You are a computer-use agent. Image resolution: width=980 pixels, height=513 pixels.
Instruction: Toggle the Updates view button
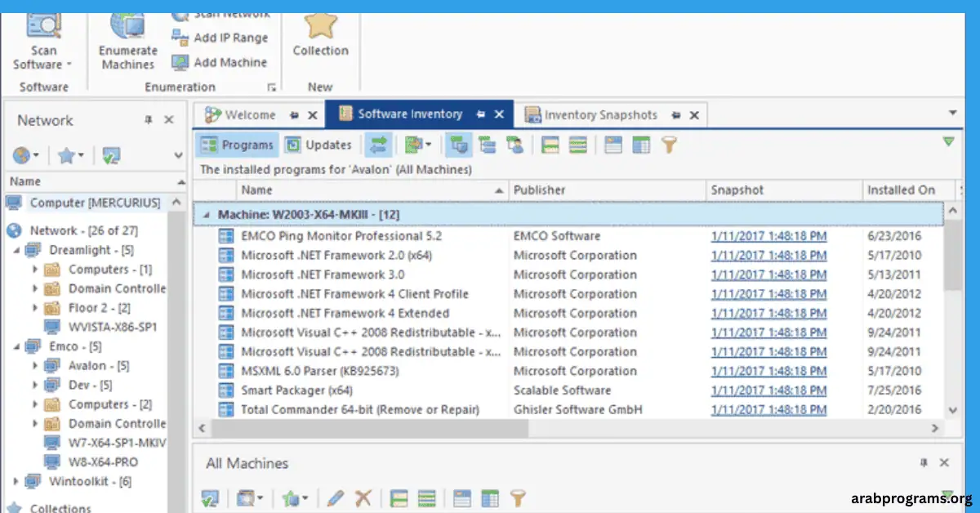tap(319, 145)
